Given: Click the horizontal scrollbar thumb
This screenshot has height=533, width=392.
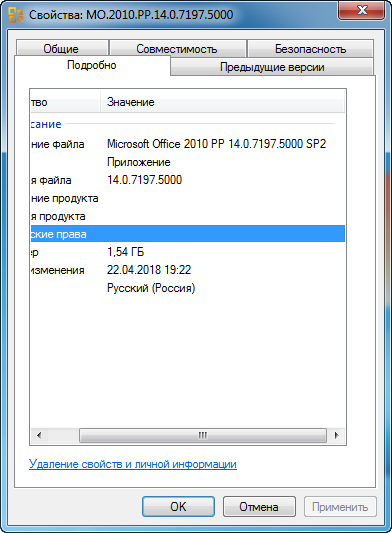Looking at the screenshot, I should pos(203,435).
